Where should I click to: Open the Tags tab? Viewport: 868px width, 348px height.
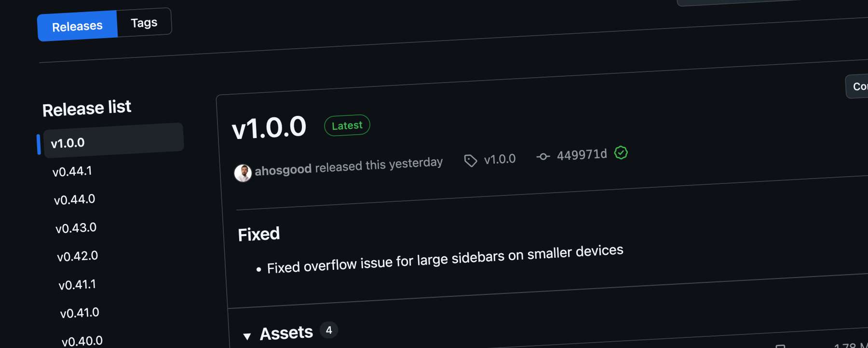(x=144, y=23)
